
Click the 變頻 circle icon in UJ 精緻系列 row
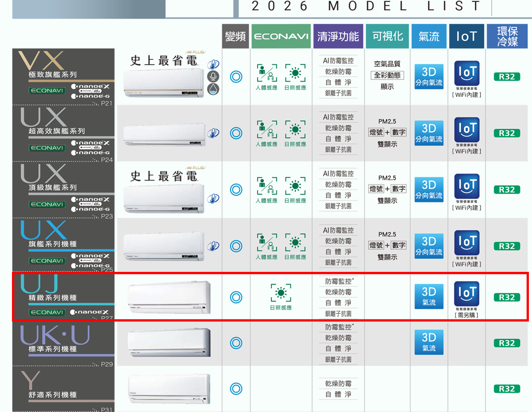(x=236, y=297)
